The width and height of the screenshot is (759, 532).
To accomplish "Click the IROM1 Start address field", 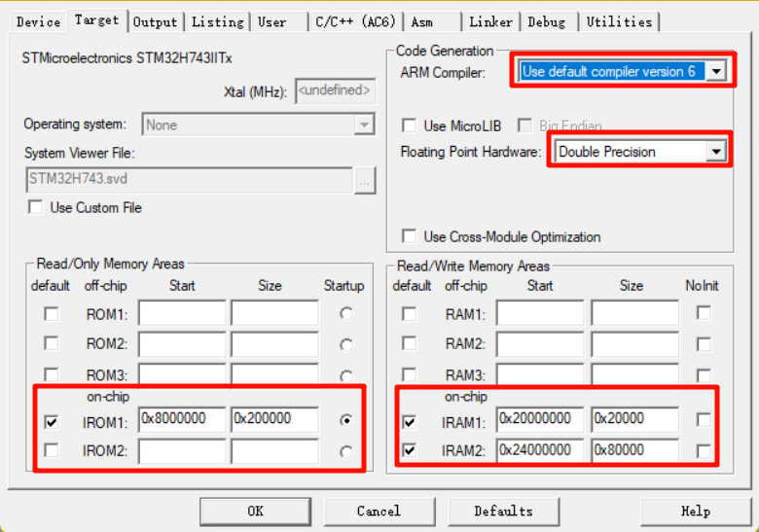I will point(182,419).
